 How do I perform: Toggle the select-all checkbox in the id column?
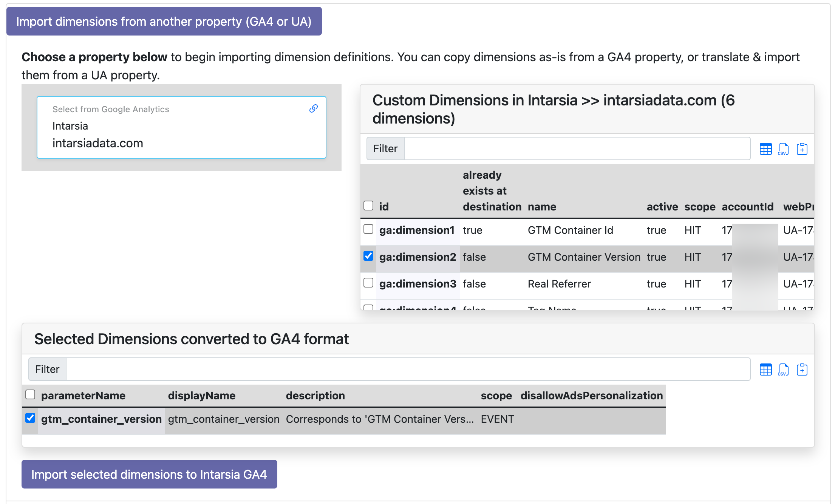pos(368,206)
